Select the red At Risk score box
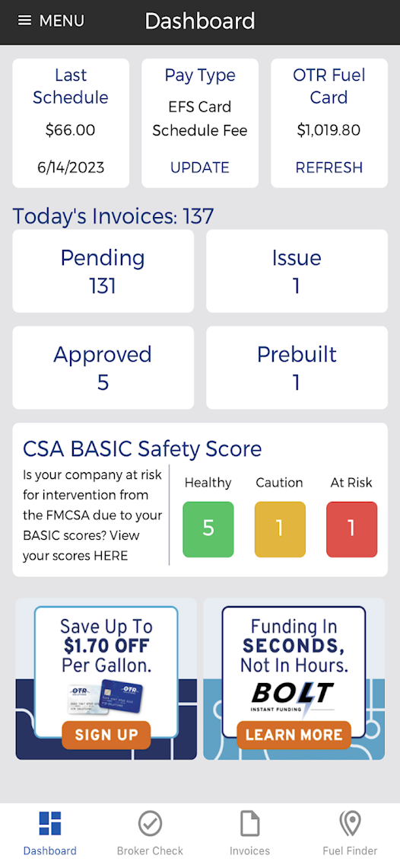 point(352,529)
